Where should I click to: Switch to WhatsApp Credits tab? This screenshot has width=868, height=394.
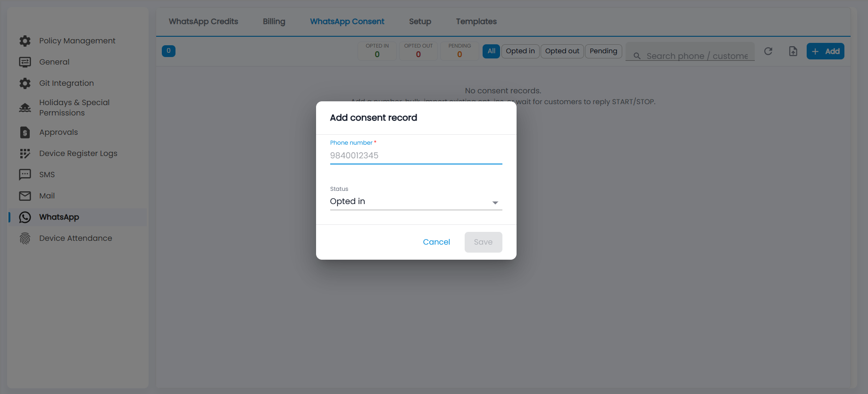(x=203, y=22)
